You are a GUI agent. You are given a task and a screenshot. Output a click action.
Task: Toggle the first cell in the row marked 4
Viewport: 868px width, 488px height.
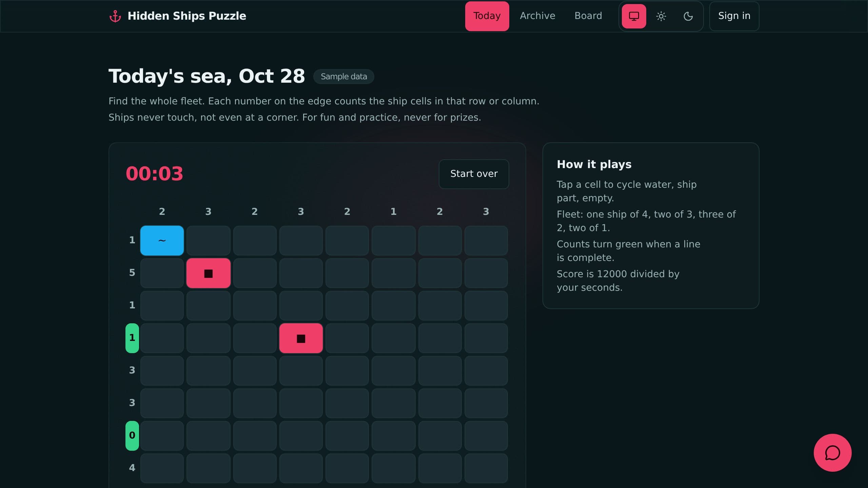coord(162,468)
